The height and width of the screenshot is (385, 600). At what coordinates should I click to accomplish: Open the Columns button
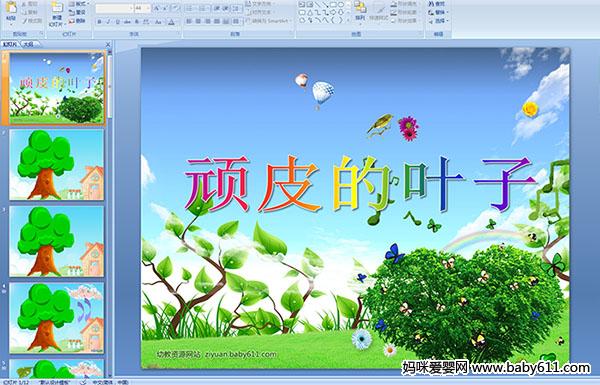pyautogui.click(x=237, y=21)
